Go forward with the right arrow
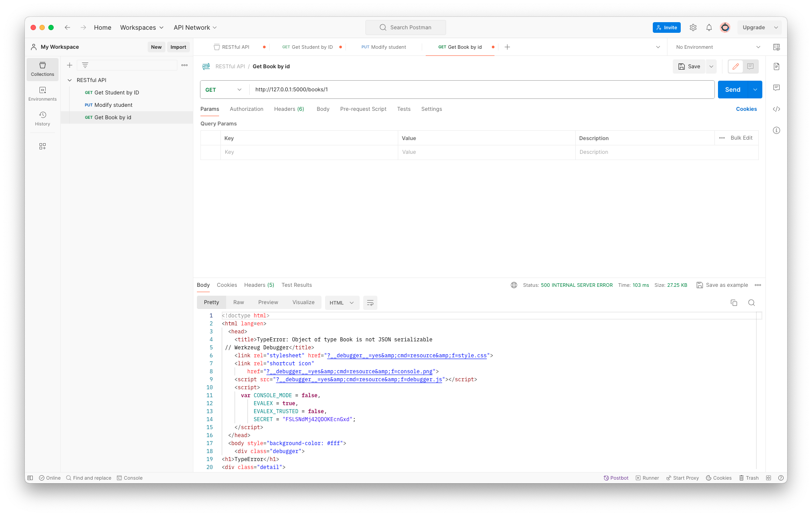This screenshot has width=812, height=516. [83, 27]
